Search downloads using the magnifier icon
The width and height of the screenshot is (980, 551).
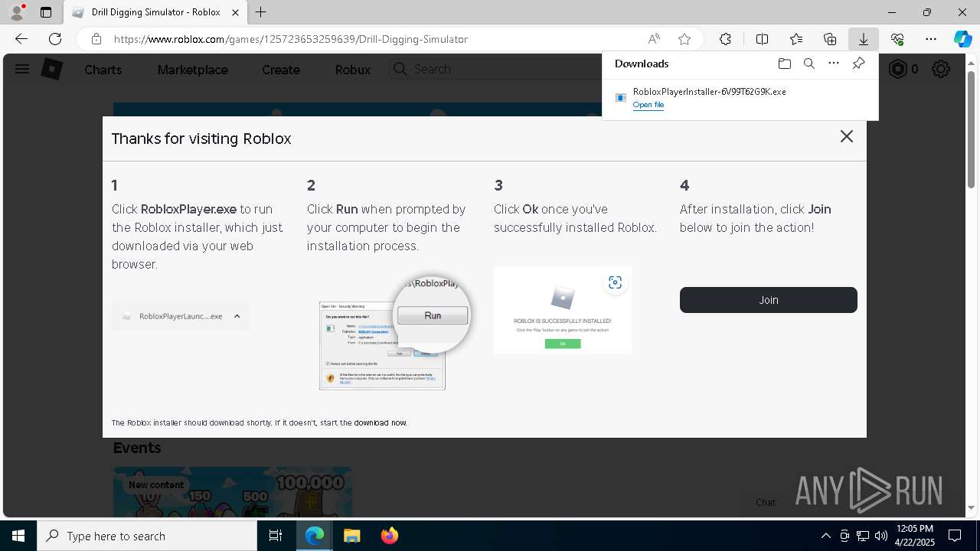[808, 64]
